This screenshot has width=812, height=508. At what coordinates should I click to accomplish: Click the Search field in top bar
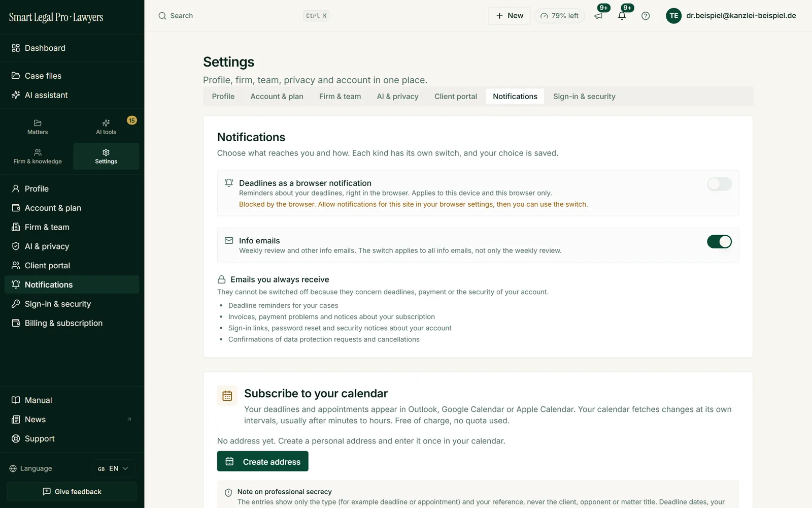coord(244,16)
